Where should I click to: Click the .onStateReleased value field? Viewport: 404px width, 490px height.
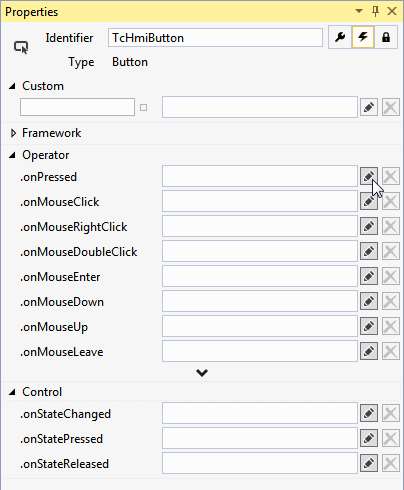260,463
